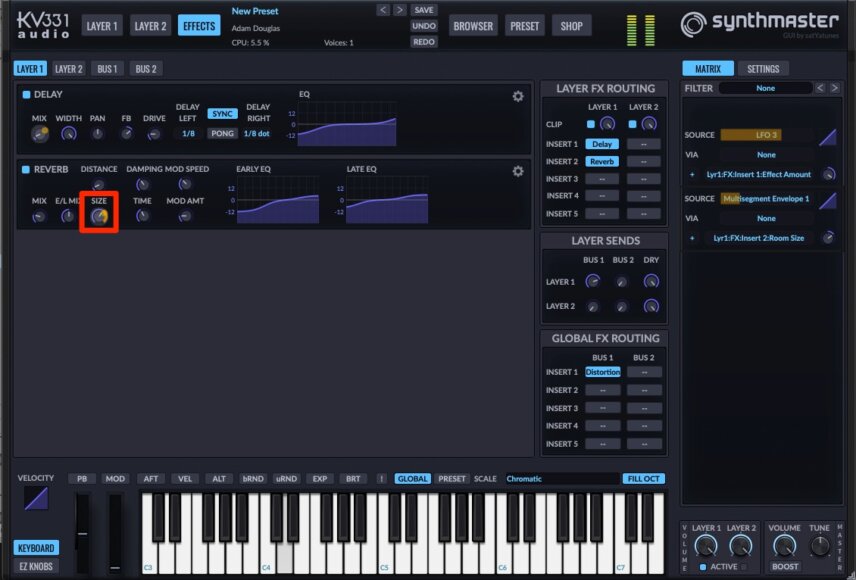Toggle the Layer 1 Clip checkbox
The image size is (856, 580).
pyautogui.click(x=591, y=124)
